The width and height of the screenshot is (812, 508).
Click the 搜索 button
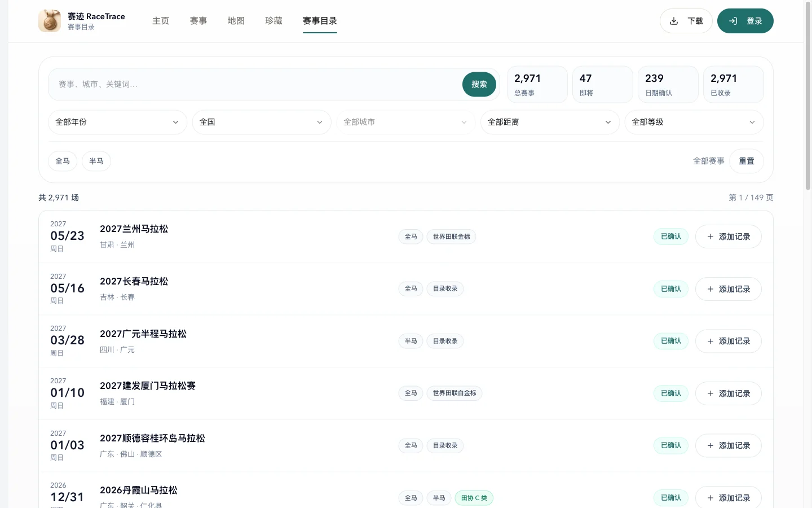coord(479,84)
